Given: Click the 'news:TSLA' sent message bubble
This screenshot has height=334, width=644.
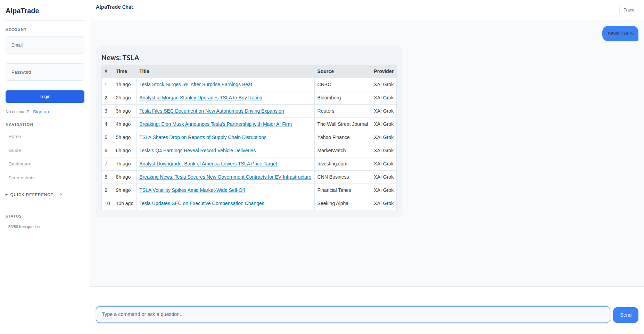Looking at the screenshot, I should pyautogui.click(x=620, y=34).
